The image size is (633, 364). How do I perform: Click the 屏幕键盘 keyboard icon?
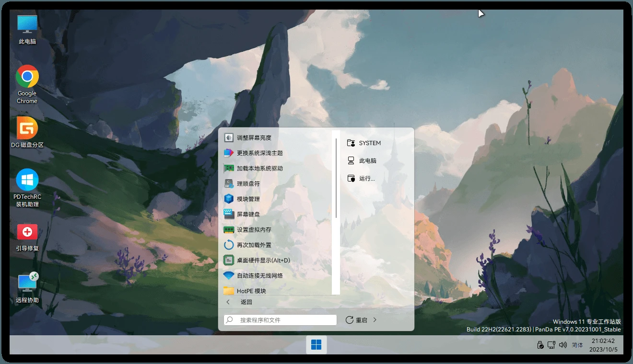(x=229, y=214)
